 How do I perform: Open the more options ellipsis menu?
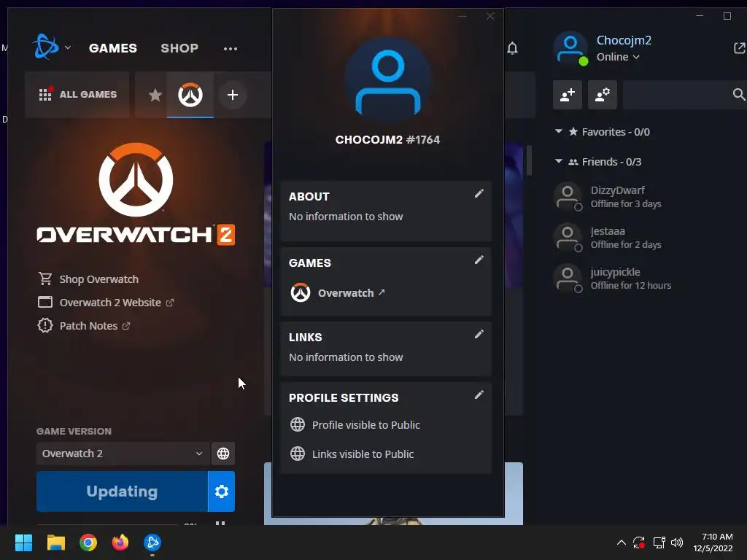[x=230, y=49]
